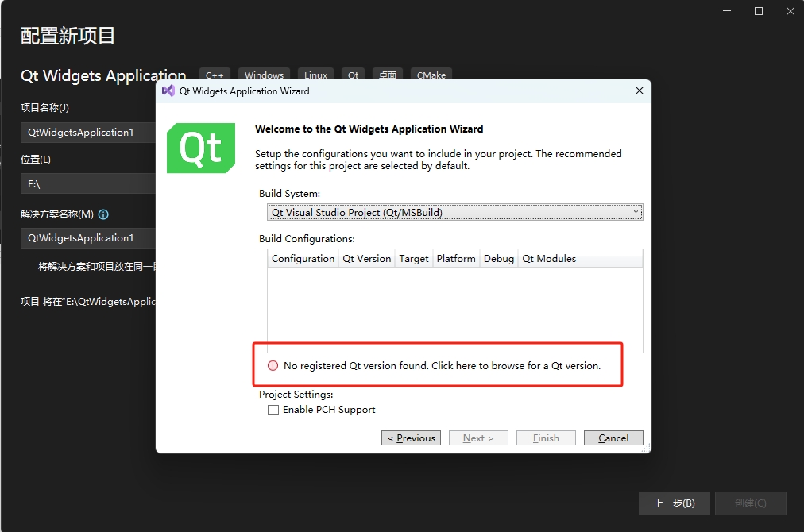Click the 解决方案名称 input field
This screenshot has width=804, height=532.
click(x=87, y=237)
